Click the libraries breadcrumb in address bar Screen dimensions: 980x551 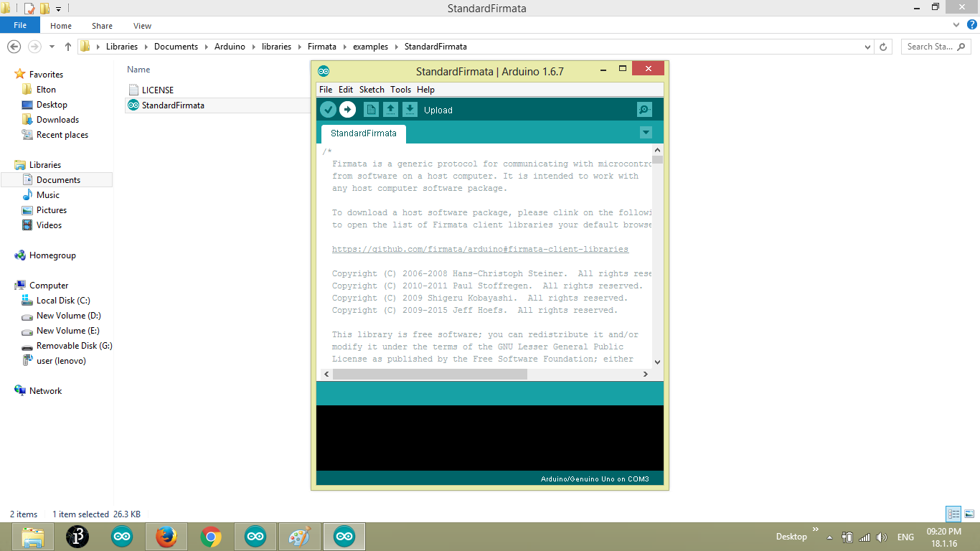pos(276,47)
